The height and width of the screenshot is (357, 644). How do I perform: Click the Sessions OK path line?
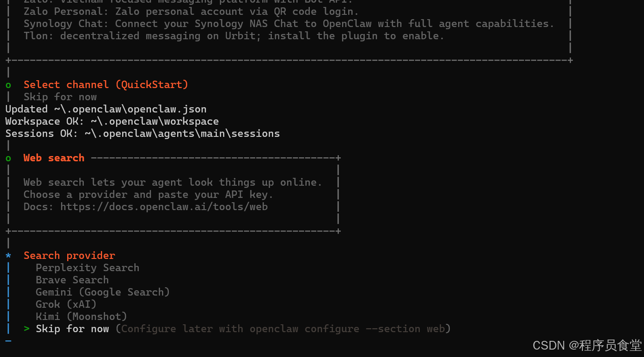142,133
